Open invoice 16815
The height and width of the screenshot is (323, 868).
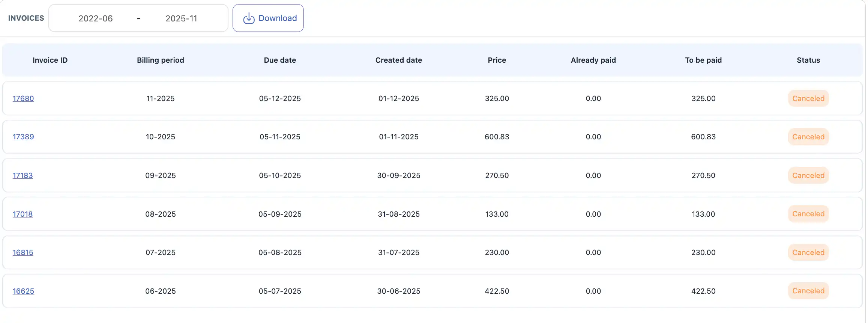point(23,252)
